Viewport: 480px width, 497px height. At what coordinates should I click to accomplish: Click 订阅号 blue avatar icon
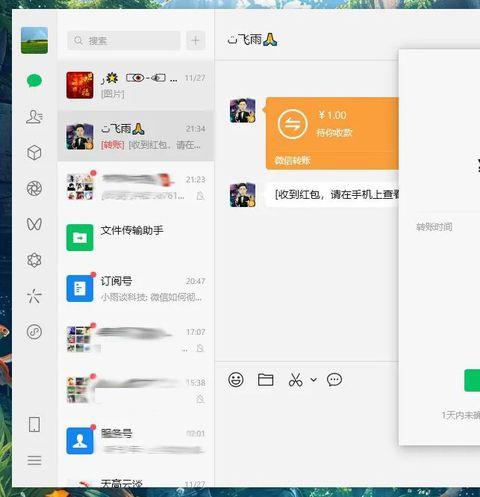(x=80, y=288)
